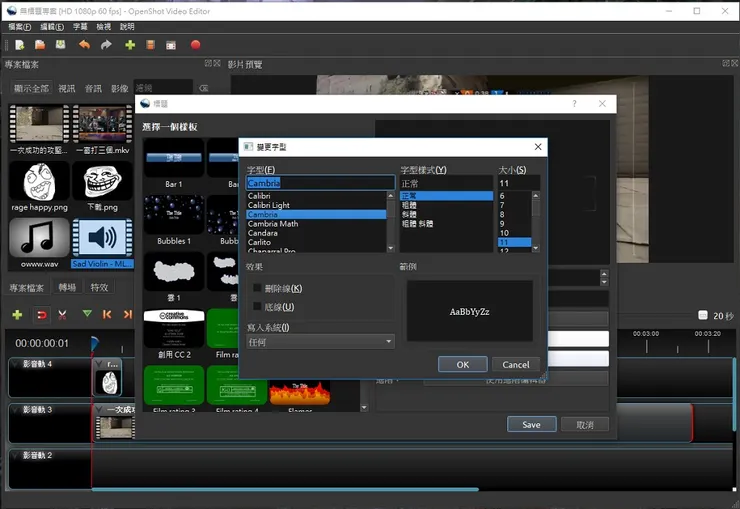The height and width of the screenshot is (509, 740).
Task: Select the scissors razor tool
Action: pyautogui.click(x=62, y=315)
